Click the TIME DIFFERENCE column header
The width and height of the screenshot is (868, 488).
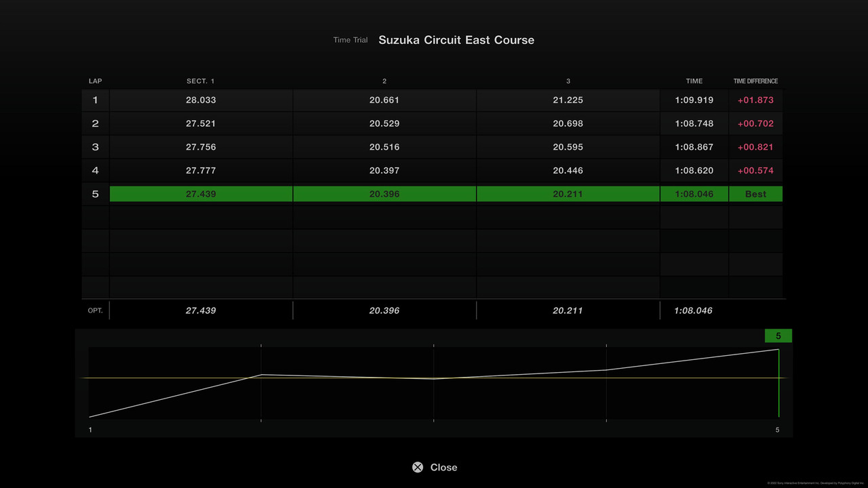[755, 81]
